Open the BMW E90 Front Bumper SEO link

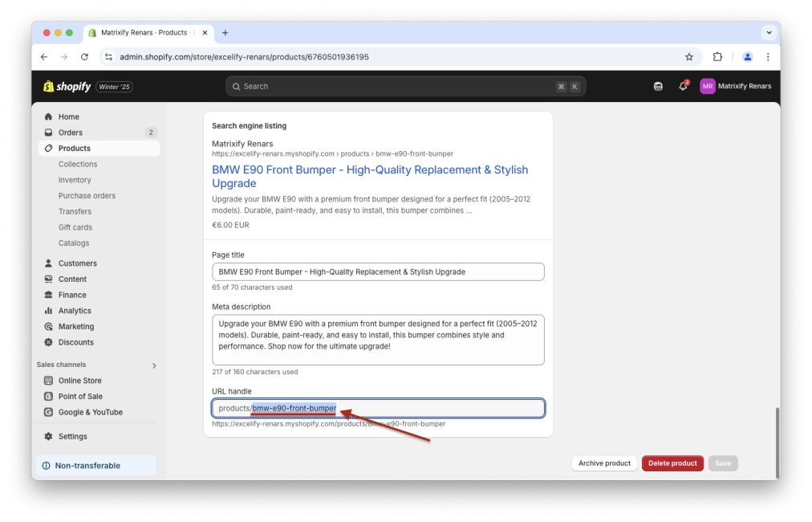[371, 176]
